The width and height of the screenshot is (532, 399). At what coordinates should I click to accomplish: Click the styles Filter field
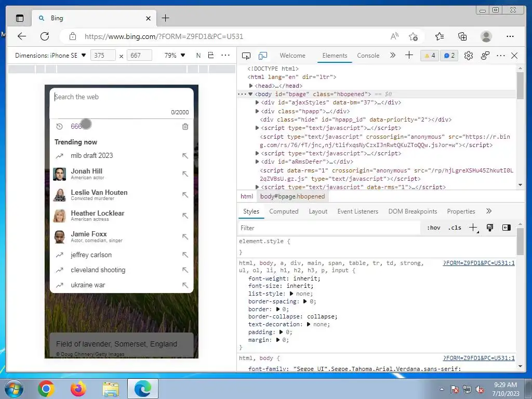point(329,228)
